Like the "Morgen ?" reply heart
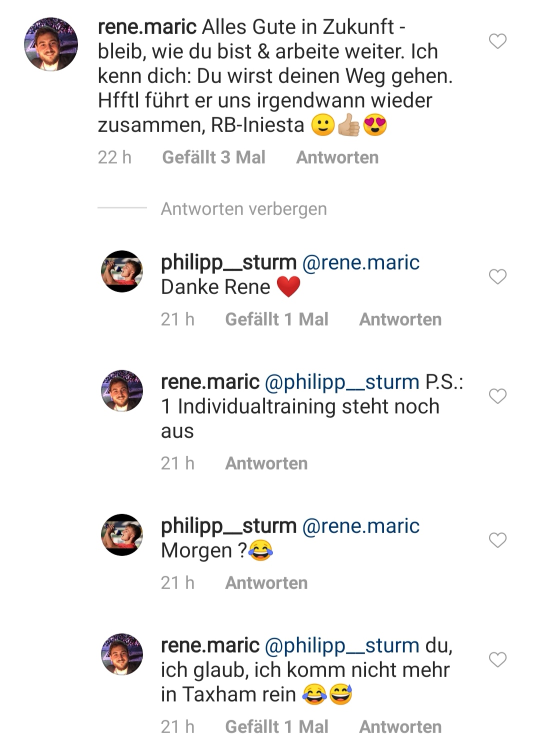Screen dimensions: 540x756 click(497, 540)
